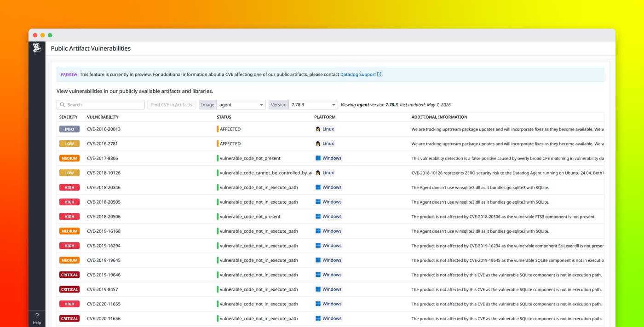Click the CRITICAL severity badge for CVE-2020-11656
This screenshot has width=644, height=327.
(x=69, y=319)
